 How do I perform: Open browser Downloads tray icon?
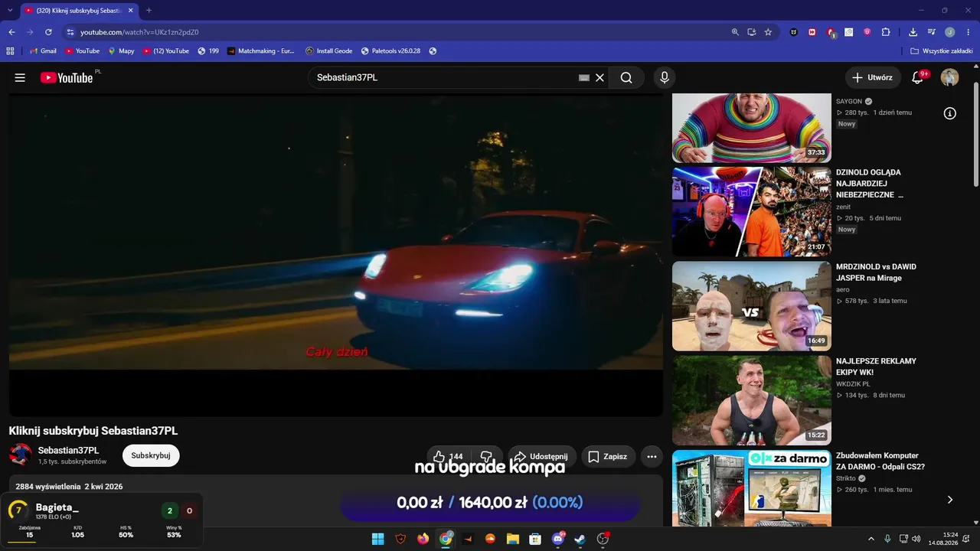point(913,32)
